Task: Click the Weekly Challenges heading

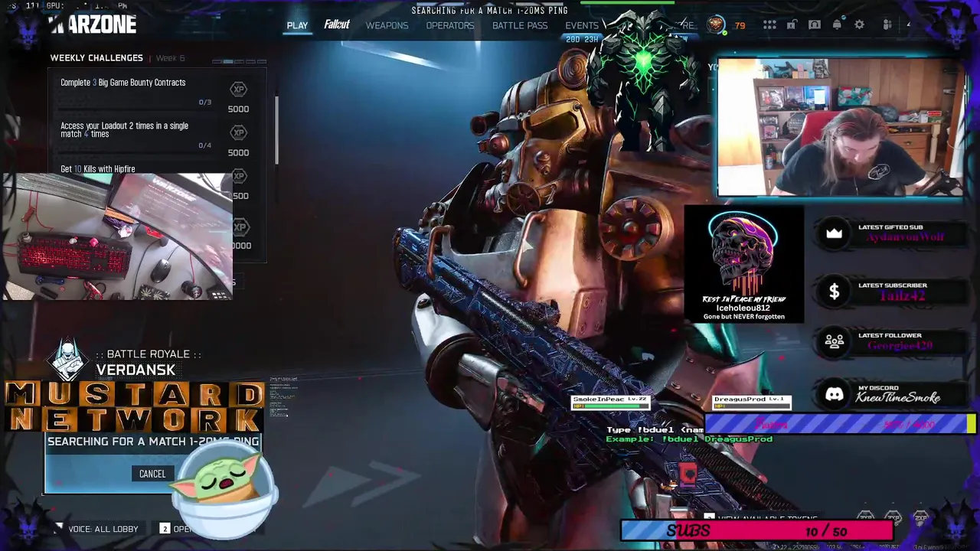Action: pos(96,58)
